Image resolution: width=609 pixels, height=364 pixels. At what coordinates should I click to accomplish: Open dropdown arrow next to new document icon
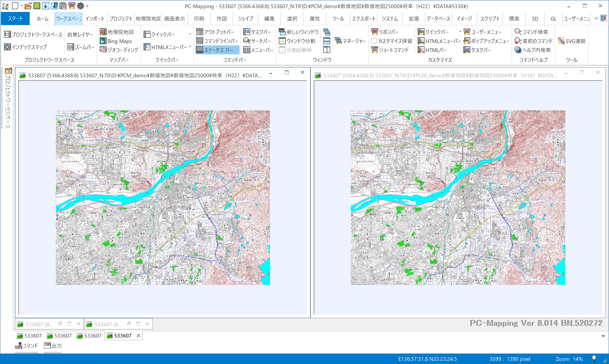21,6
